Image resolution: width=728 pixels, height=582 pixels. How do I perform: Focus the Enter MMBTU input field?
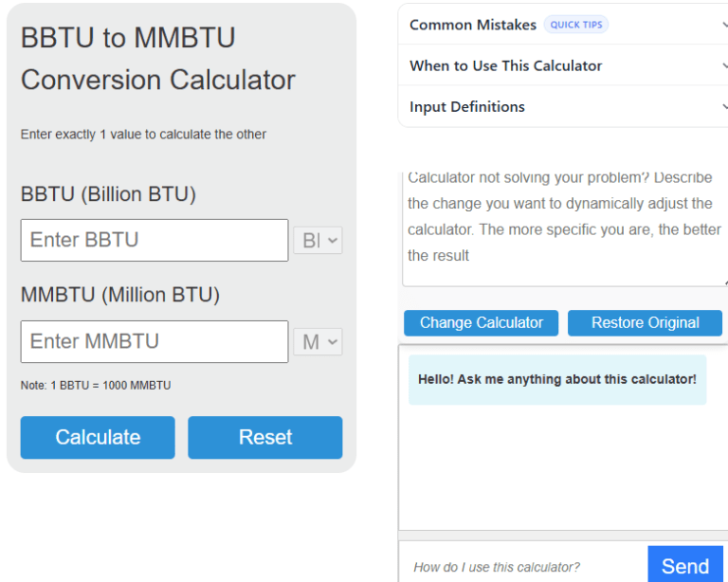point(155,342)
